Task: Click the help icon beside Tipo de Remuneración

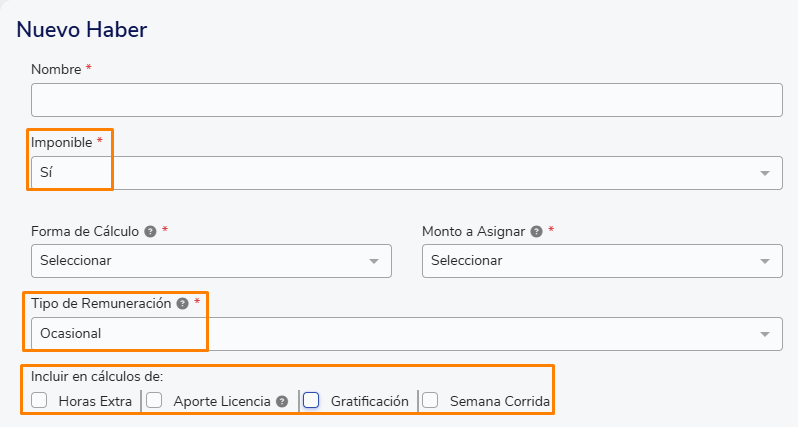Action: click(x=182, y=304)
